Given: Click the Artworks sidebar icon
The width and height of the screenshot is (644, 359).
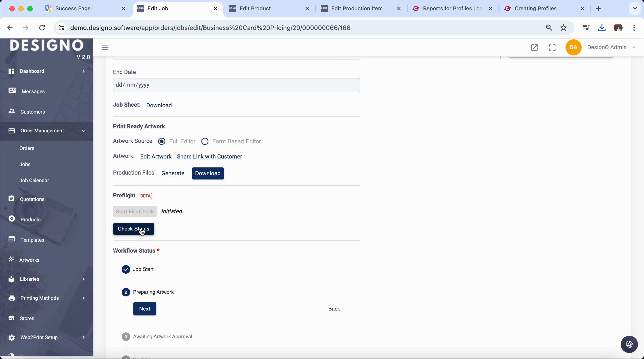Looking at the screenshot, I should [x=11, y=259].
